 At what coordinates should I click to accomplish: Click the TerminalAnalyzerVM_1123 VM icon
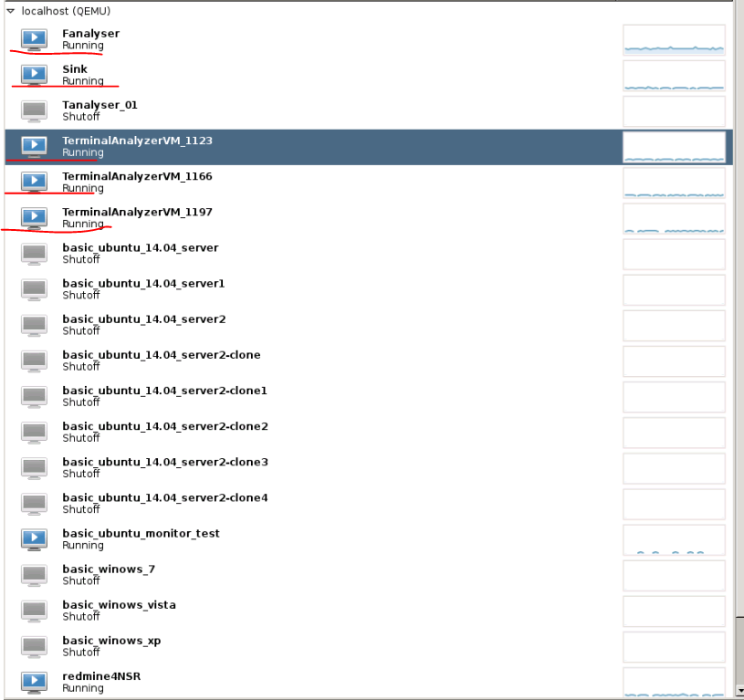coord(34,147)
